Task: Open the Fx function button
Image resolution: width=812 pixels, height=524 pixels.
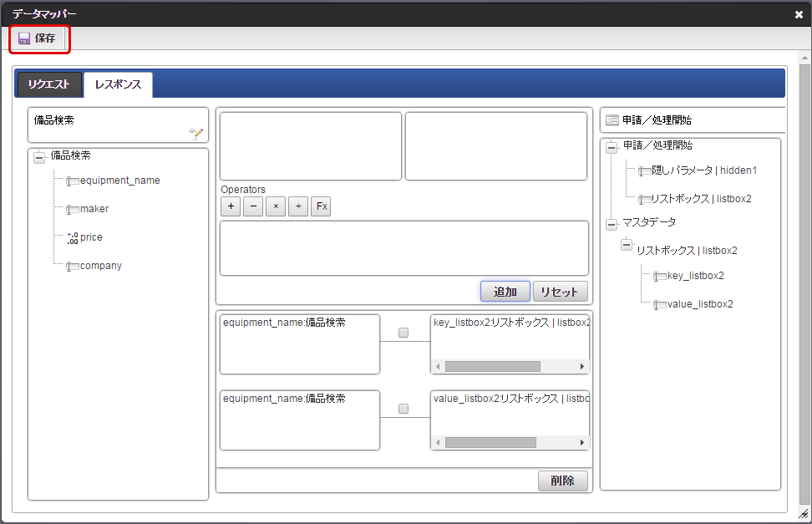Action: tap(321, 206)
